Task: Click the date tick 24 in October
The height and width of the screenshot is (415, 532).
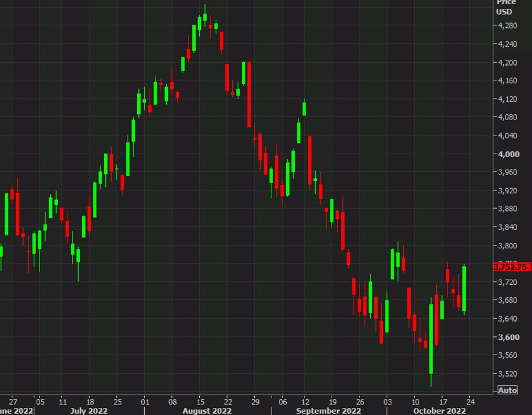Action: [471, 400]
